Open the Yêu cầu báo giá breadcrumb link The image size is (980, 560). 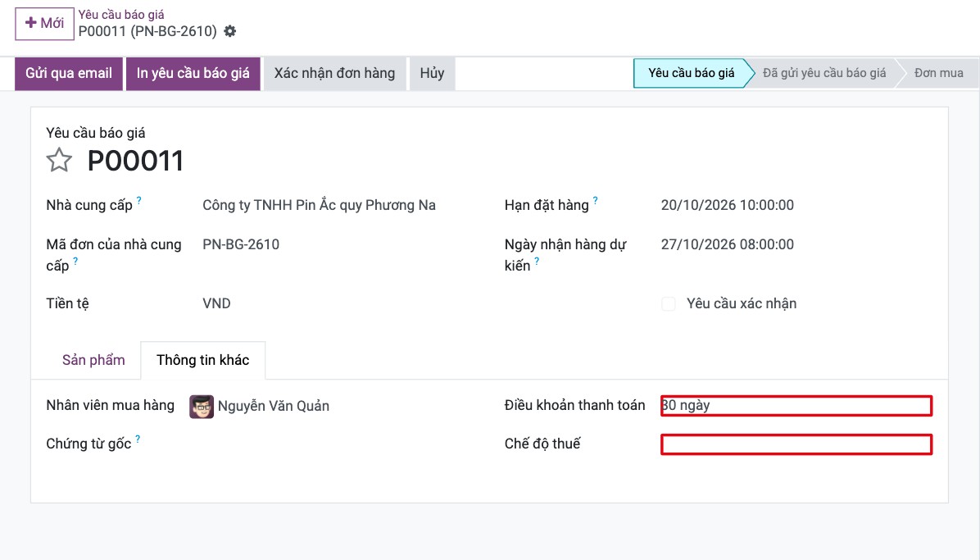121,15
